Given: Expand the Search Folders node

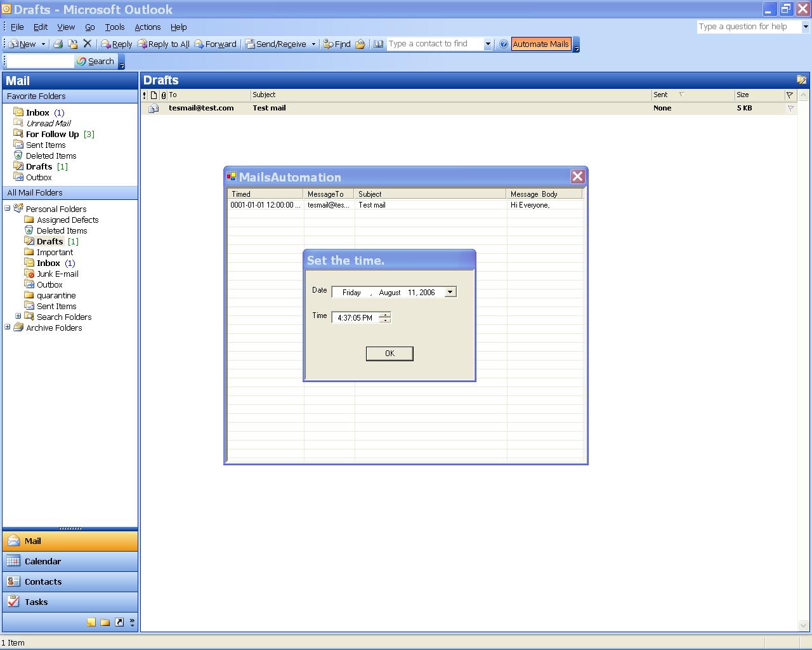Looking at the screenshot, I should pos(18,316).
